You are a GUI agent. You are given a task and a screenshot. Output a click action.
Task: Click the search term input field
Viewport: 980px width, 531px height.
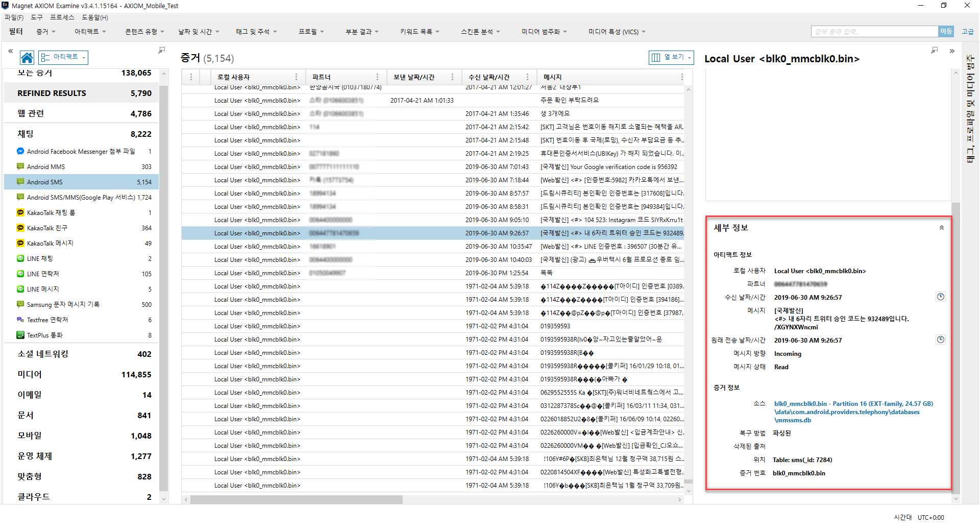(x=874, y=32)
